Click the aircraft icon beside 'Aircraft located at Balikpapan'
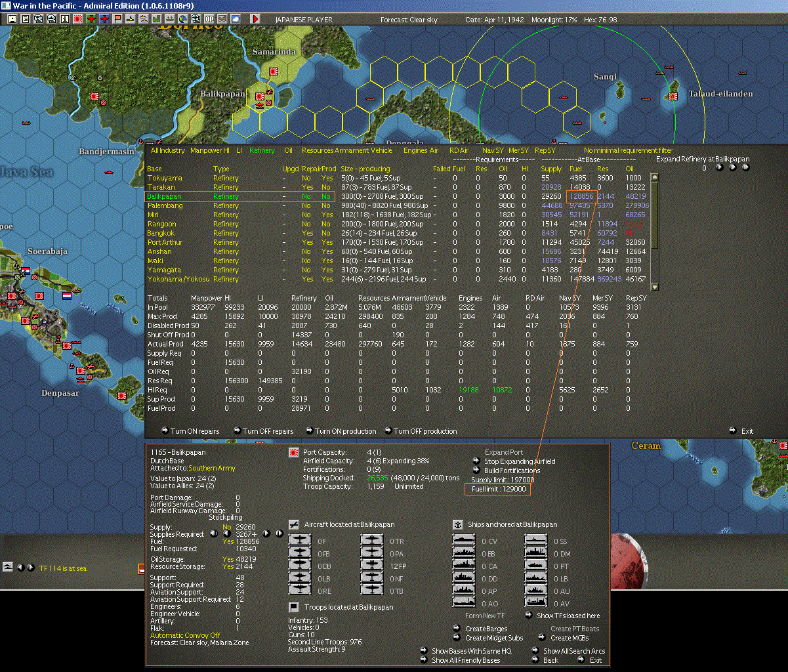 pos(293,524)
